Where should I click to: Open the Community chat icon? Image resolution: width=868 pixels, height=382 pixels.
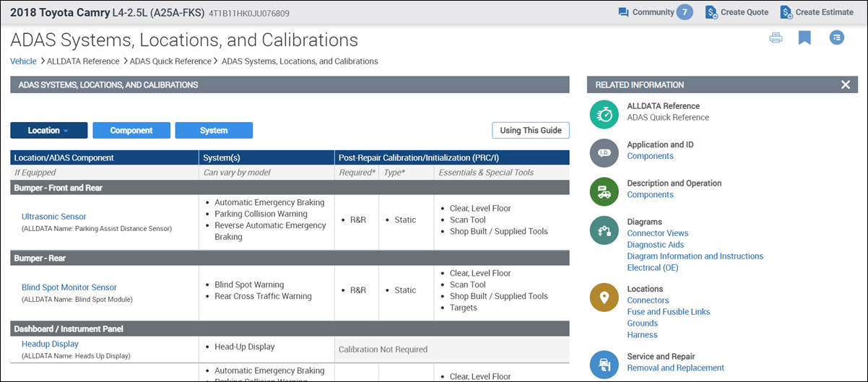623,12
